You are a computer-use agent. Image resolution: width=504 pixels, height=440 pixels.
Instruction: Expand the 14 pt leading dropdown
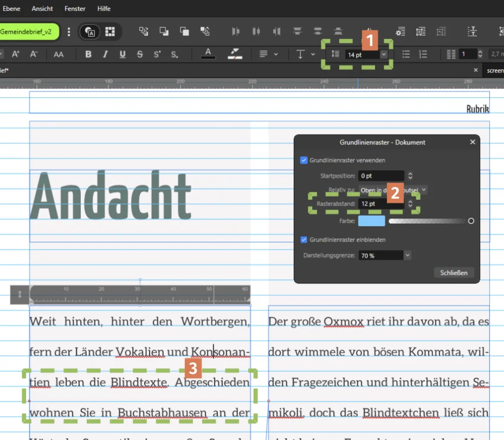pos(384,54)
